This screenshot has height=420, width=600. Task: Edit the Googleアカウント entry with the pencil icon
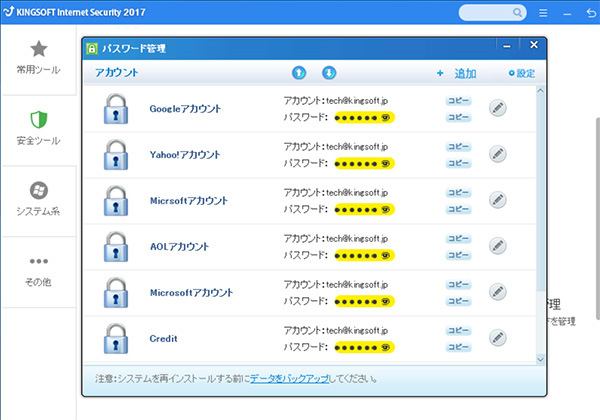pyautogui.click(x=498, y=108)
